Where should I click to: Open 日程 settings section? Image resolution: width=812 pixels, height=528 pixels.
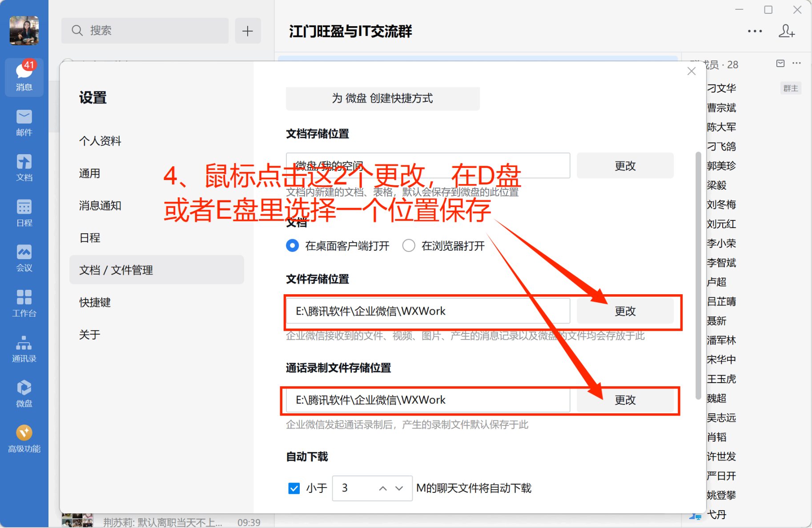point(157,238)
